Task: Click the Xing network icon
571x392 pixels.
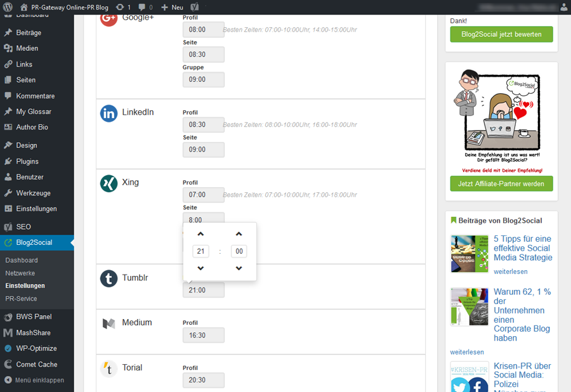Action: 108,183
